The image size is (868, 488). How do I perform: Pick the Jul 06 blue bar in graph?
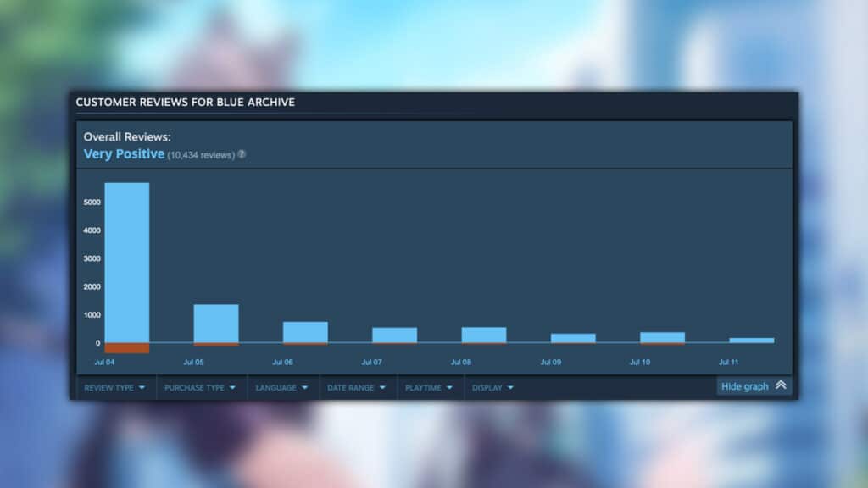pos(305,332)
